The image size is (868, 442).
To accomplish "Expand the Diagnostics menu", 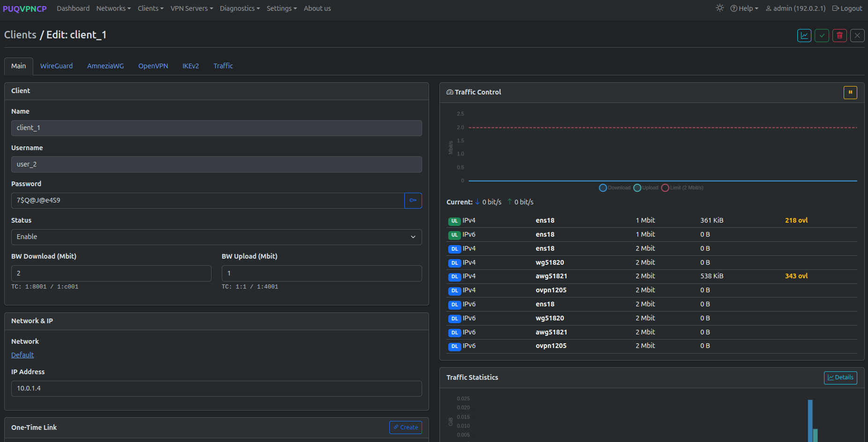I will click(x=240, y=8).
